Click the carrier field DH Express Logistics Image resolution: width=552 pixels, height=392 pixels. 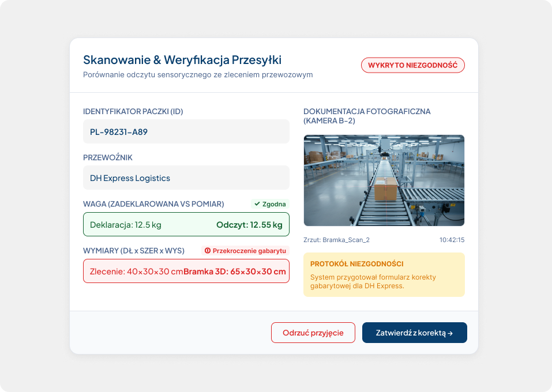[186, 178]
